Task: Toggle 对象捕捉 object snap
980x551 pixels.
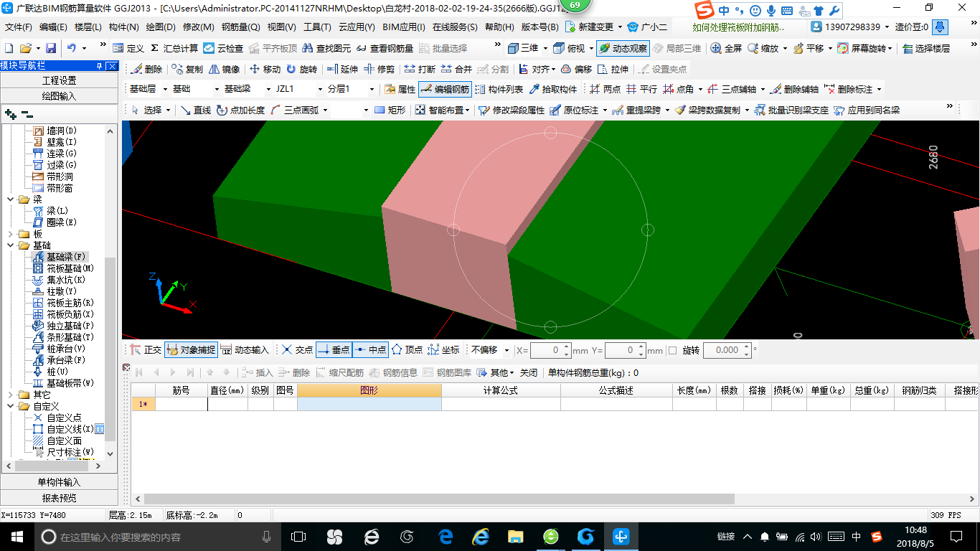Action: (190, 350)
